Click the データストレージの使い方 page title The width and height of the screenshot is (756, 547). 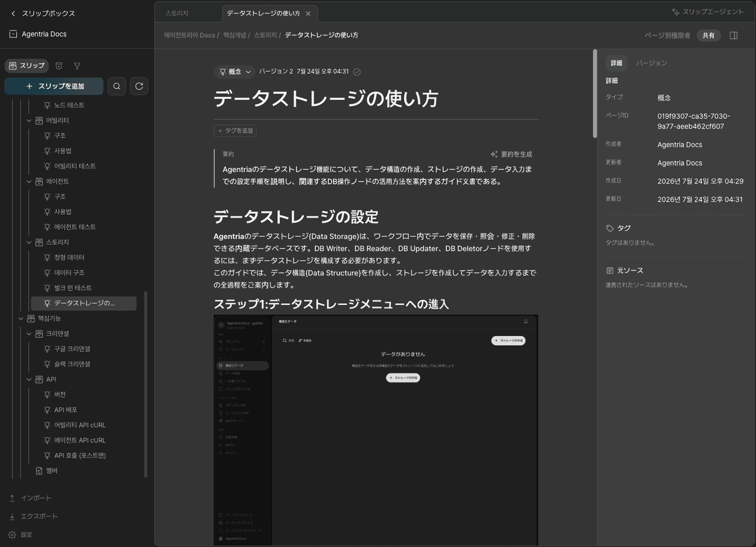(326, 99)
